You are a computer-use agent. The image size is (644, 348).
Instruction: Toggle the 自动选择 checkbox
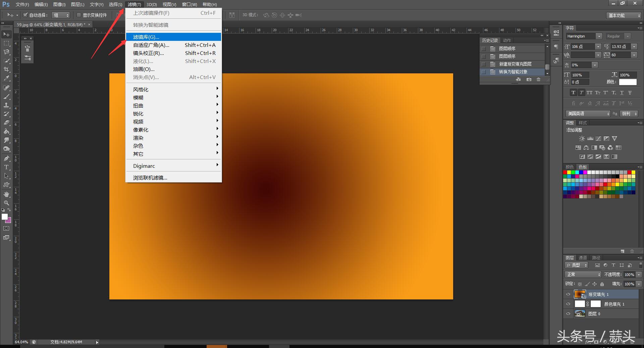coord(25,15)
